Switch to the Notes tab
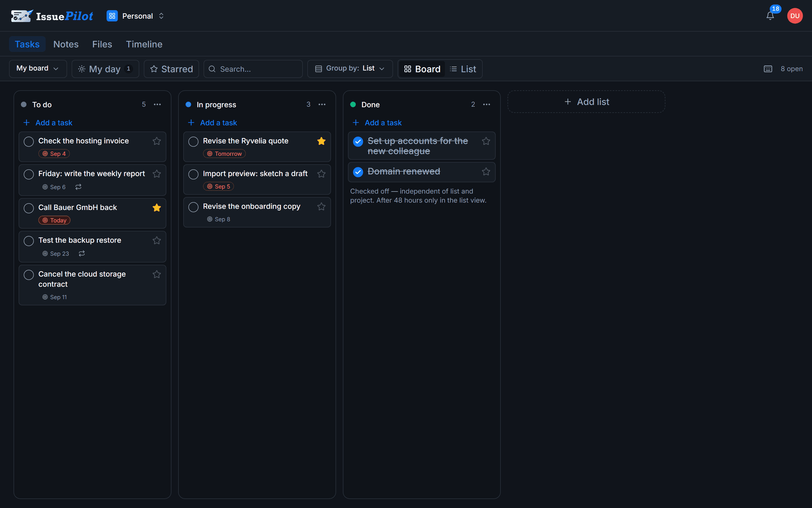The width and height of the screenshot is (812, 508). pos(66,44)
